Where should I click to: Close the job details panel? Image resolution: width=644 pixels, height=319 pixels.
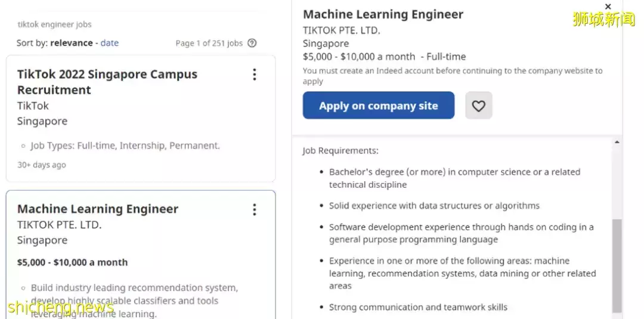pyautogui.click(x=608, y=7)
